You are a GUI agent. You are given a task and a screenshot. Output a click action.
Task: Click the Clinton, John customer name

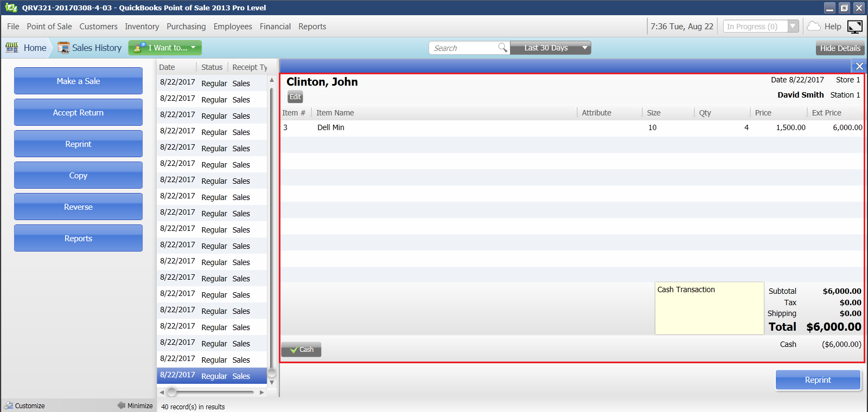coord(322,82)
